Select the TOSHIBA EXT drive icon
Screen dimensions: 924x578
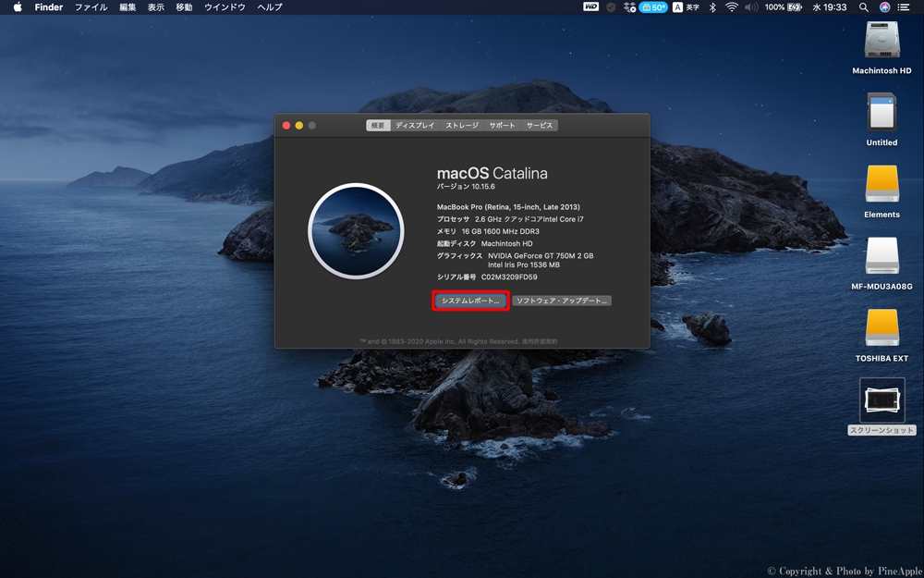coord(881,328)
